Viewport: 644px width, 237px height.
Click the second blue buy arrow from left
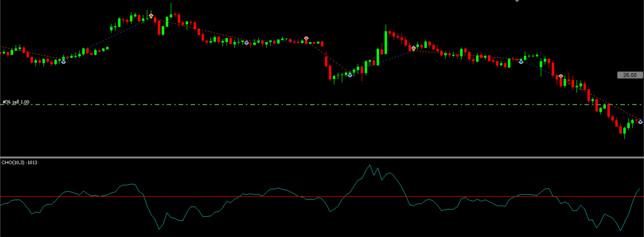click(247, 43)
